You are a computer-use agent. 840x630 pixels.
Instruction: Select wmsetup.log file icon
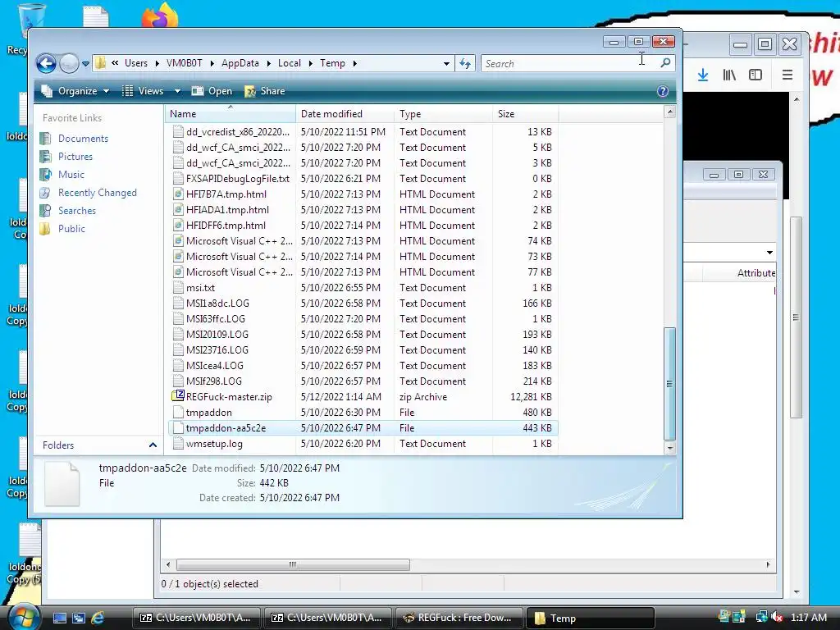[x=178, y=444]
